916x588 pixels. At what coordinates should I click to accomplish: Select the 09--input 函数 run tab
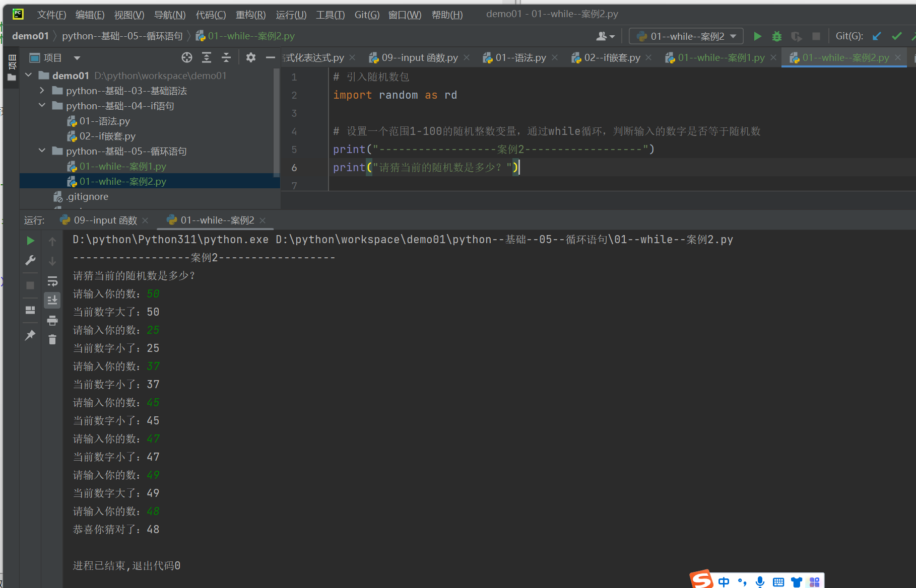(x=105, y=220)
